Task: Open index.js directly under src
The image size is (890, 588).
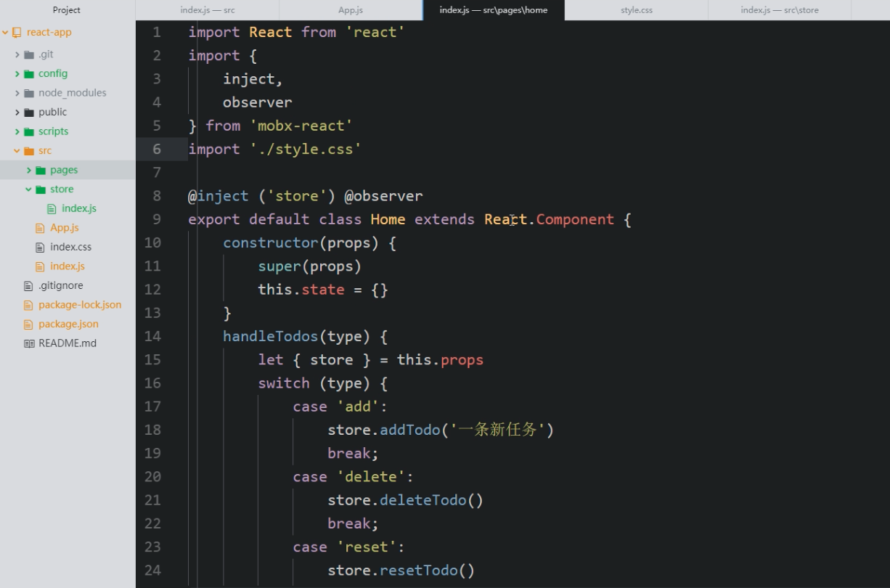Action: 68,266
